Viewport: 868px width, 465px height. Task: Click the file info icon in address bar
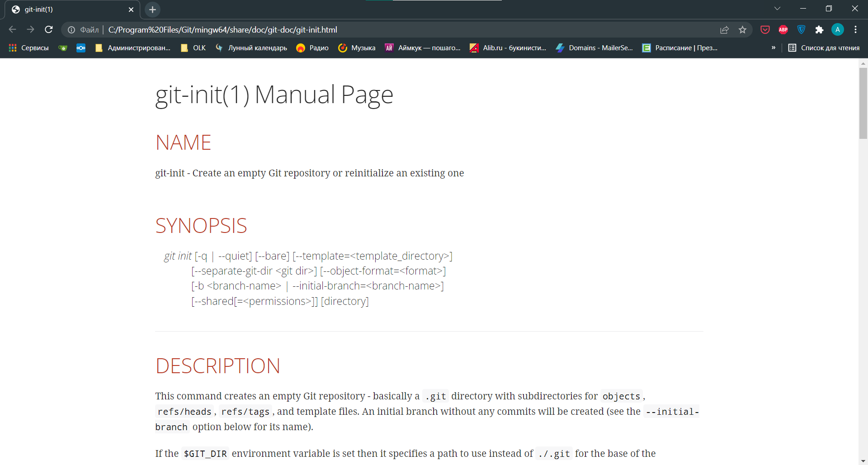tap(71, 30)
